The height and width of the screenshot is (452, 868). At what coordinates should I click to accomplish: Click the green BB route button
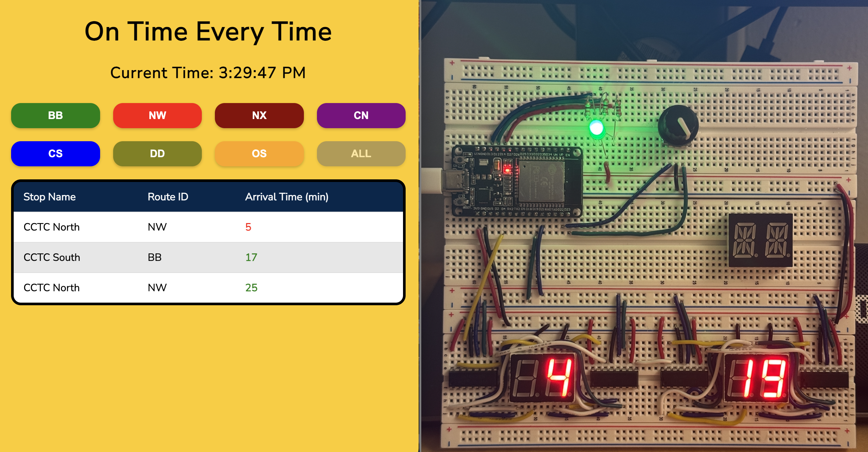(55, 116)
